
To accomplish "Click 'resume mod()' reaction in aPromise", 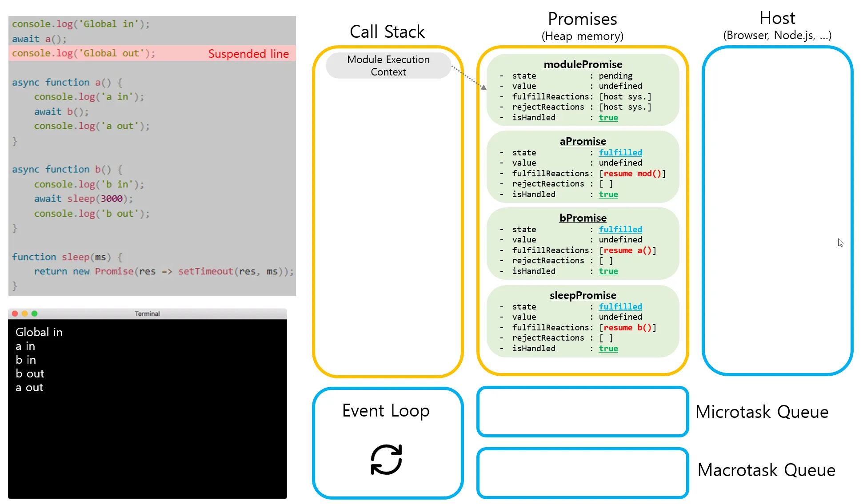I will [632, 174].
